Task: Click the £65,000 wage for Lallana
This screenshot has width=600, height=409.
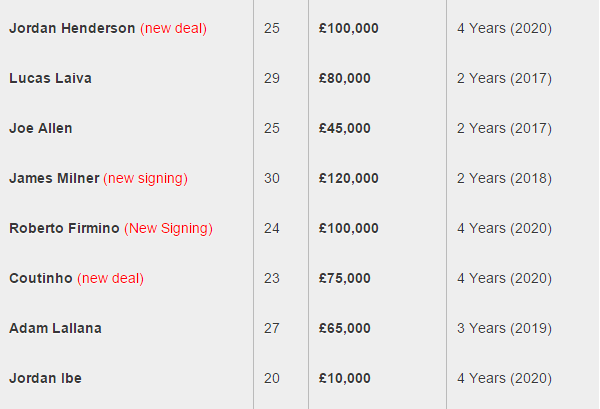Action: click(344, 328)
